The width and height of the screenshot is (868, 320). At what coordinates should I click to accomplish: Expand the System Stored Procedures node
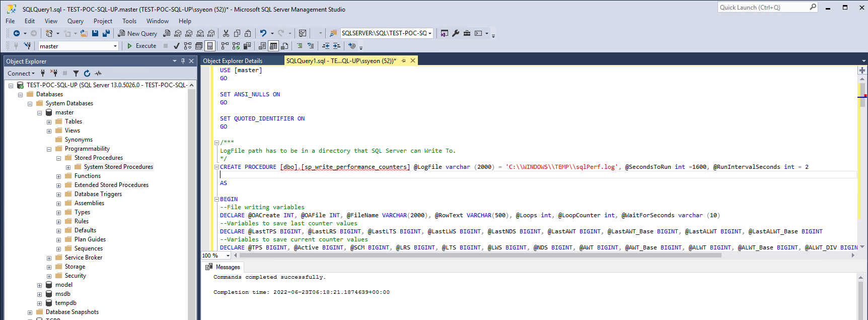tap(68, 167)
